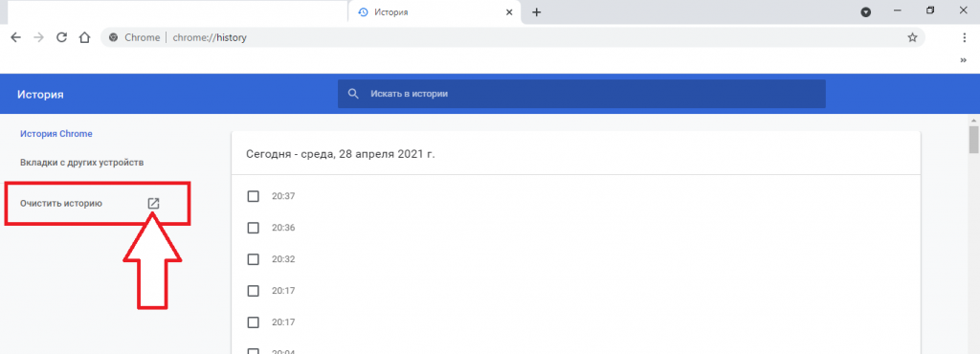Screen dimensions: 980x354
Task: Check the 20:32 history entry checkbox
Action: pos(253,259)
